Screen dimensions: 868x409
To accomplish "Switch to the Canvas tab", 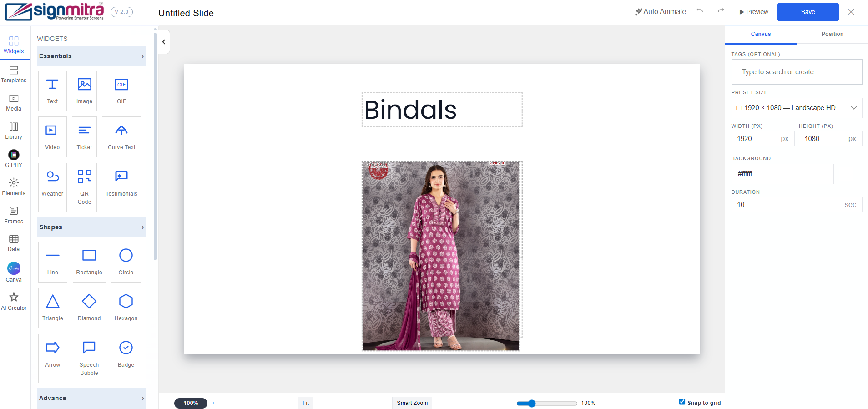I will pyautogui.click(x=761, y=34).
